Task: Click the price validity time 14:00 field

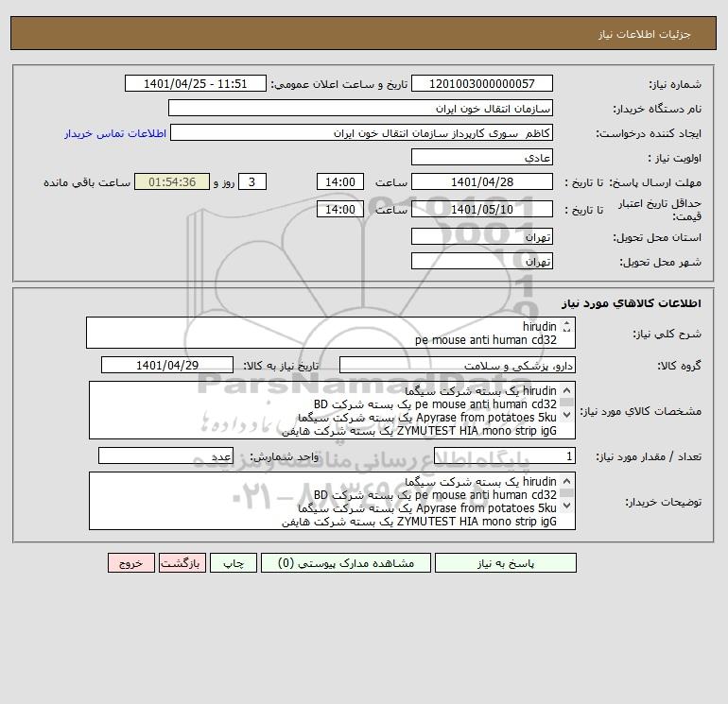Action: (x=339, y=209)
